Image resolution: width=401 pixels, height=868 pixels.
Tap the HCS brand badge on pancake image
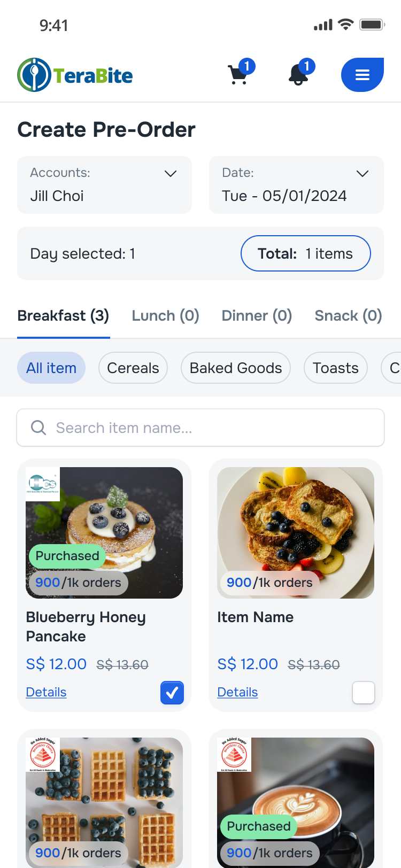click(x=43, y=484)
